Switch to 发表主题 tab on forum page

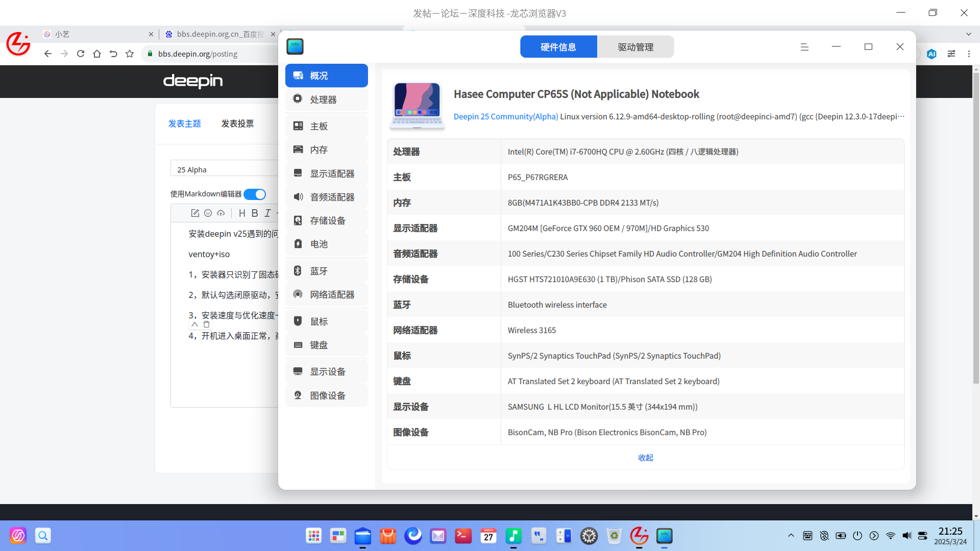pyautogui.click(x=185, y=123)
